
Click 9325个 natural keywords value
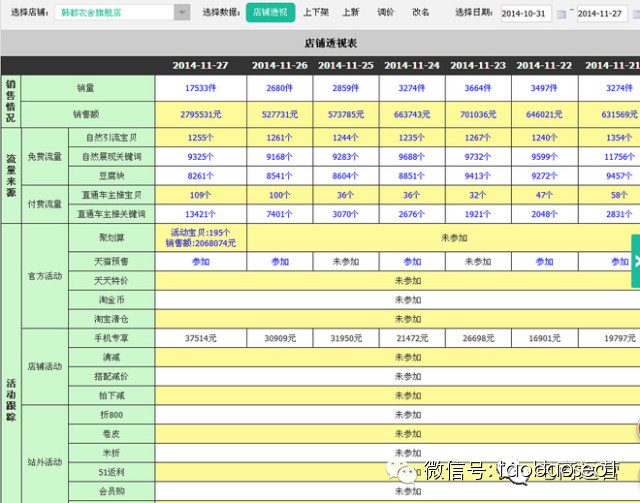pos(200,157)
